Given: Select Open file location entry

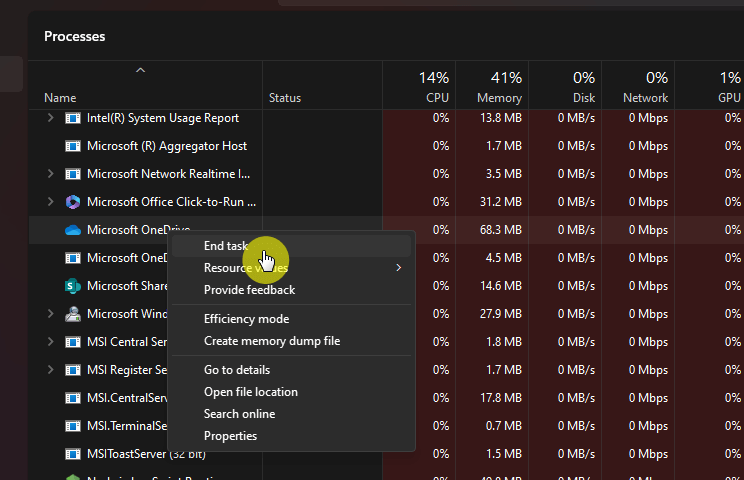Looking at the screenshot, I should coord(291,392).
